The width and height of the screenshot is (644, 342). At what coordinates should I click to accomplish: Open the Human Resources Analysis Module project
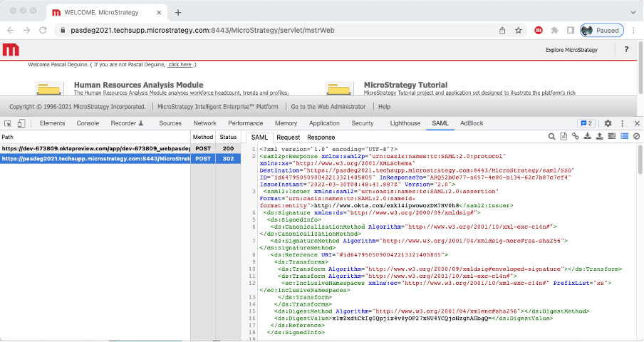[x=138, y=85]
